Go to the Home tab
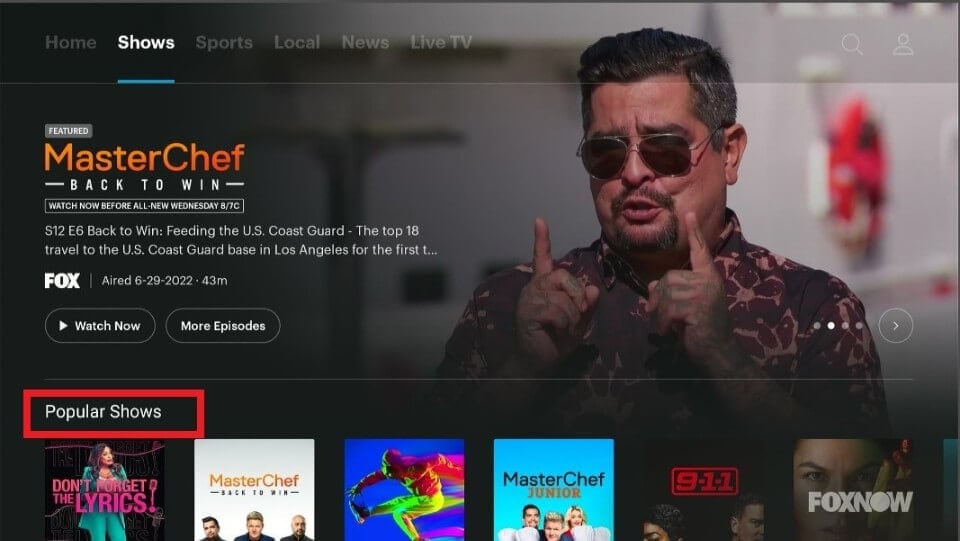 tap(70, 42)
